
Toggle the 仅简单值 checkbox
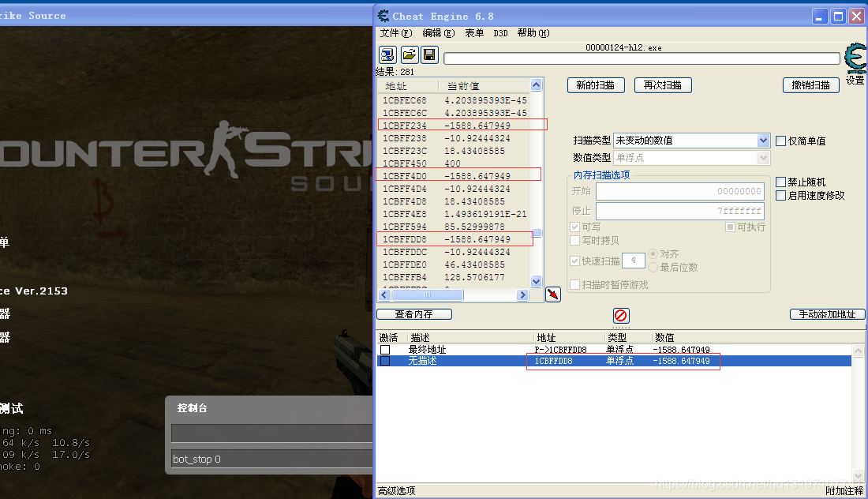781,141
